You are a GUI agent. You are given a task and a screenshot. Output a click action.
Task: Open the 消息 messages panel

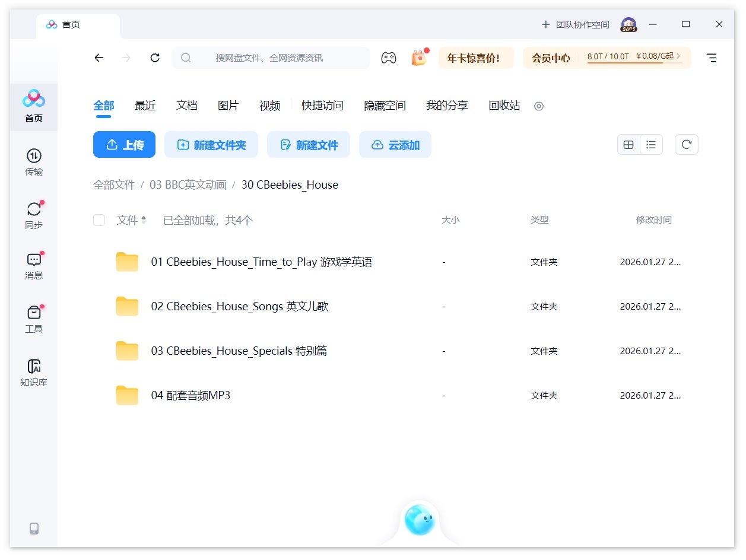(34, 265)
